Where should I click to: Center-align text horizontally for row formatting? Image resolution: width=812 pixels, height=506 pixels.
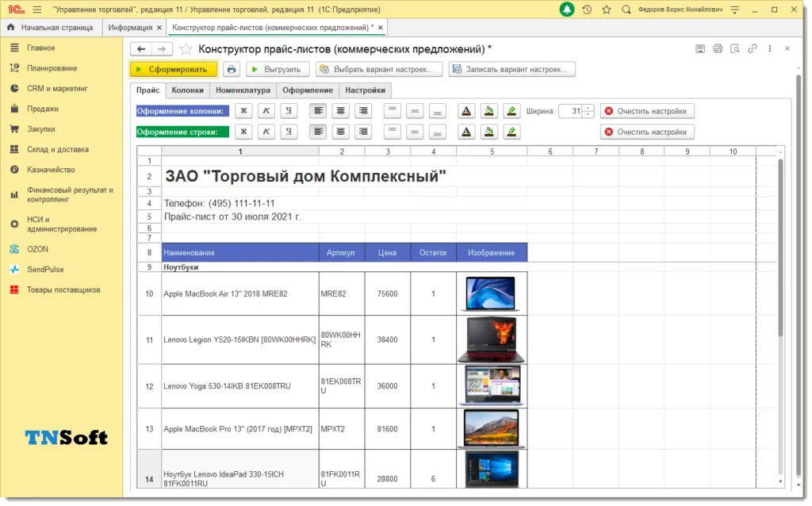[340, 132]
